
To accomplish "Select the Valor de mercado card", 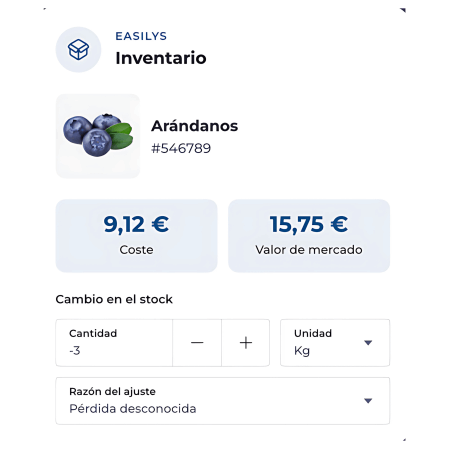I will 309,236.
